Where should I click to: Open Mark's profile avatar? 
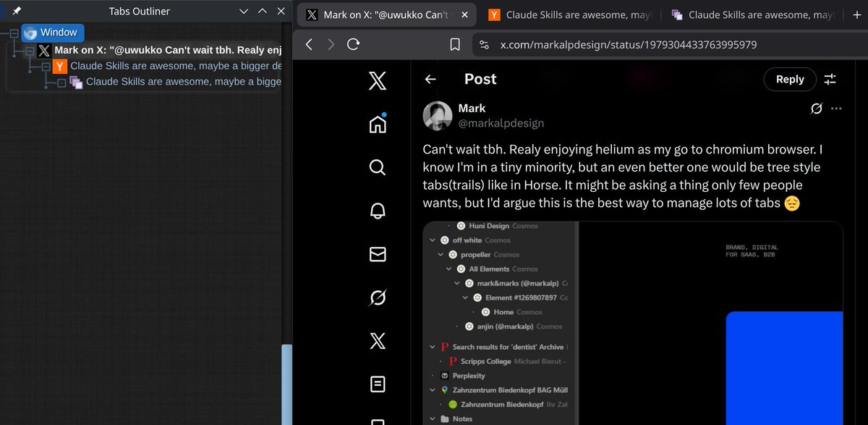pos(438,116)
